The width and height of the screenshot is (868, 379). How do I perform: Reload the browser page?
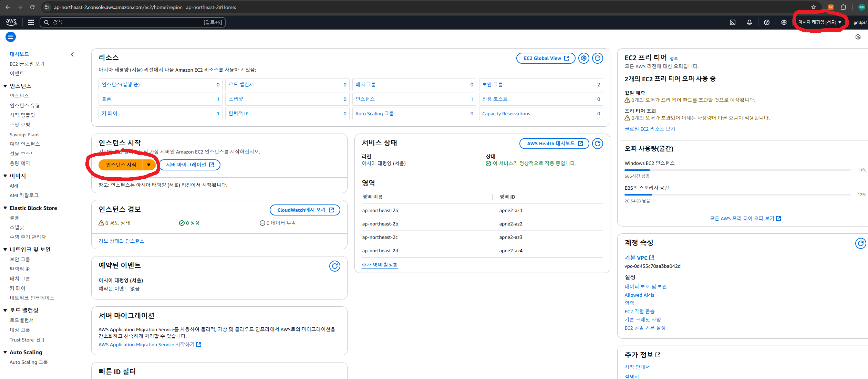32,7
